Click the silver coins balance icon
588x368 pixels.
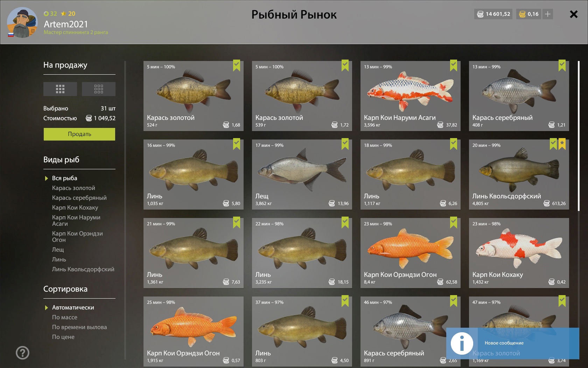pyautogui.click(x=480, y=14)
